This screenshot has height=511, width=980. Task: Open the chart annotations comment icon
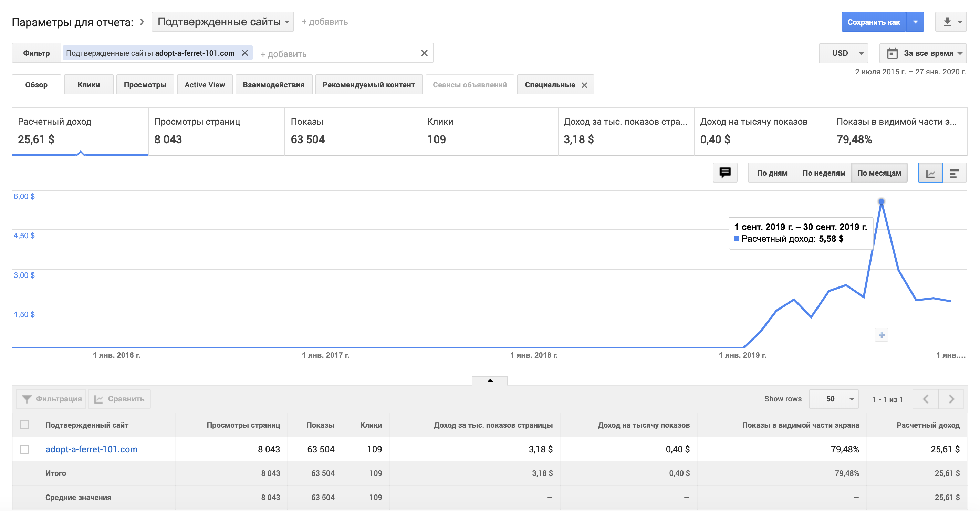pyautogui.click(x=725, y=173)
